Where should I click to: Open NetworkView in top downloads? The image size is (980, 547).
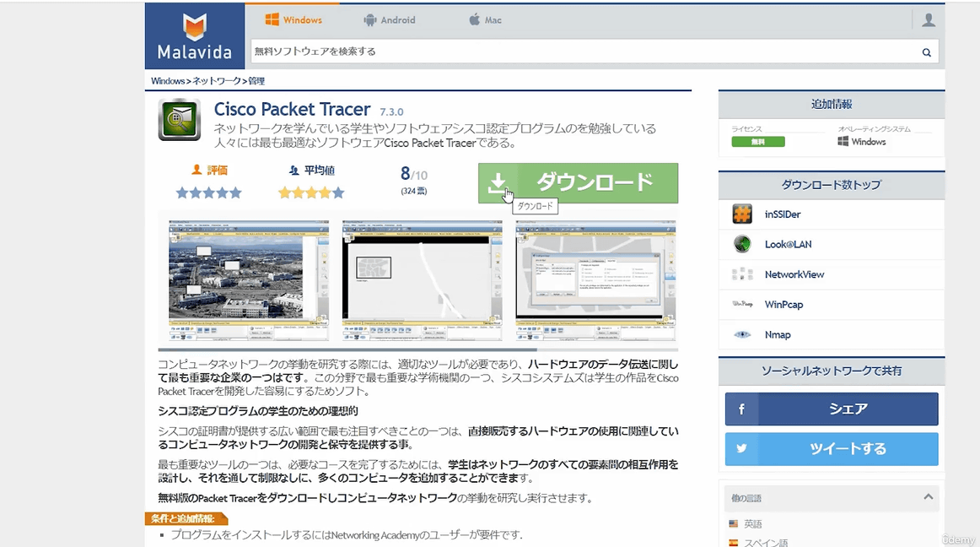coord(794,274)
